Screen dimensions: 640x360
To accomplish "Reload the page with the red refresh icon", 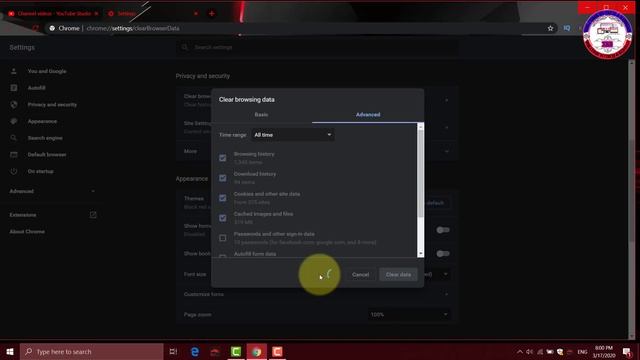I will (36, 28).
